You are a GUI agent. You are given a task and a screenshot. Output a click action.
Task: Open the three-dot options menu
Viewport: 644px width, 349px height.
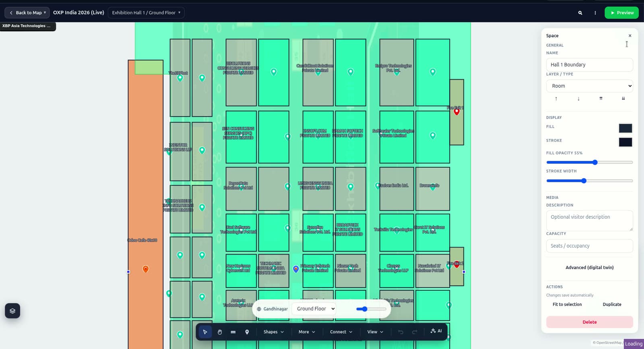(x=595, y=13)
